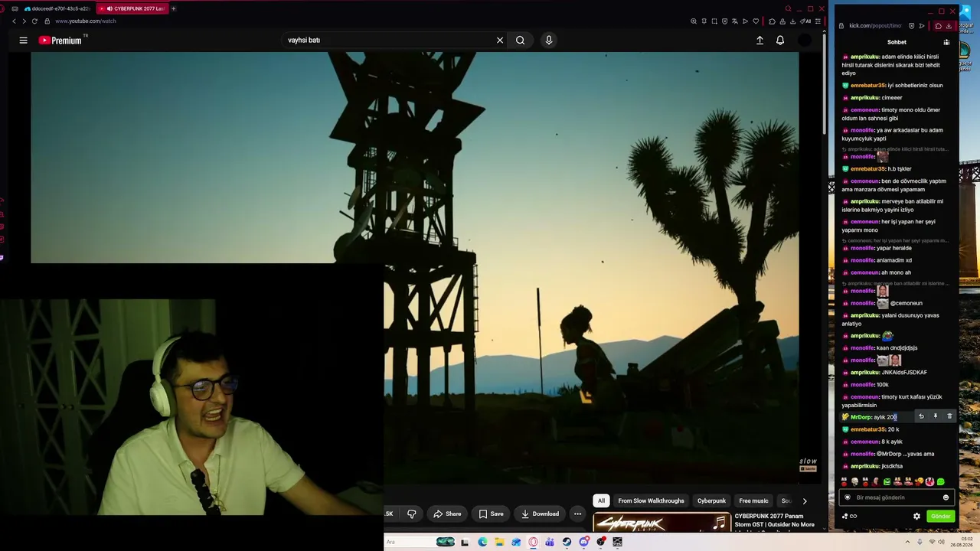Open Opera browser from taskbar
This screenshot has height=551, width=980.
click(533, 542)
